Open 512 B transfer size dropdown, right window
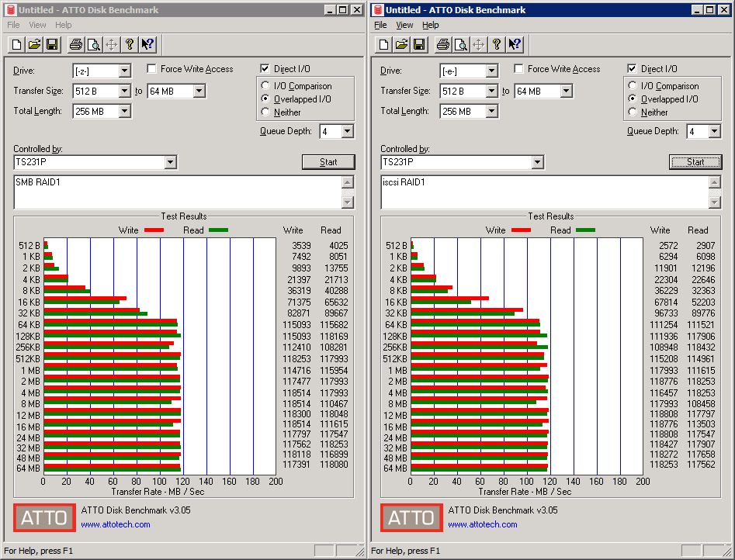Viewport: 735px width, 560px height. point(491,91)
